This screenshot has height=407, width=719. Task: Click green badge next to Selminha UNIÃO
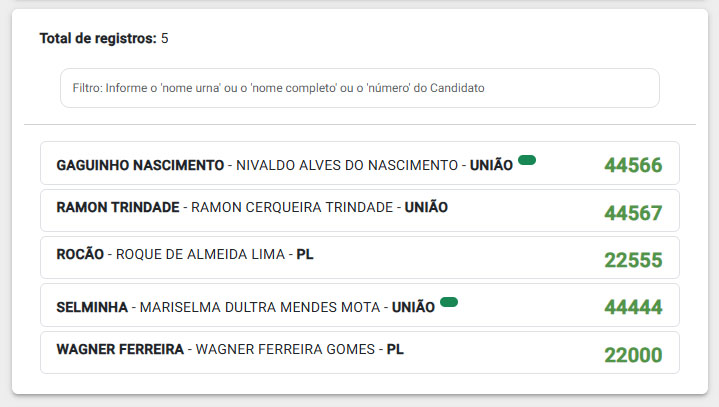[x=449, y=302]
